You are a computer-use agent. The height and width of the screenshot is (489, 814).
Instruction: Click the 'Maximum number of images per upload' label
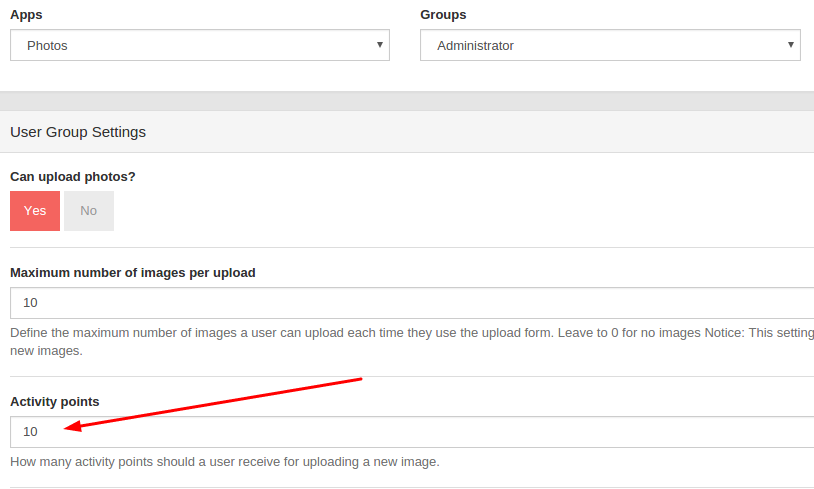point(133,273)
